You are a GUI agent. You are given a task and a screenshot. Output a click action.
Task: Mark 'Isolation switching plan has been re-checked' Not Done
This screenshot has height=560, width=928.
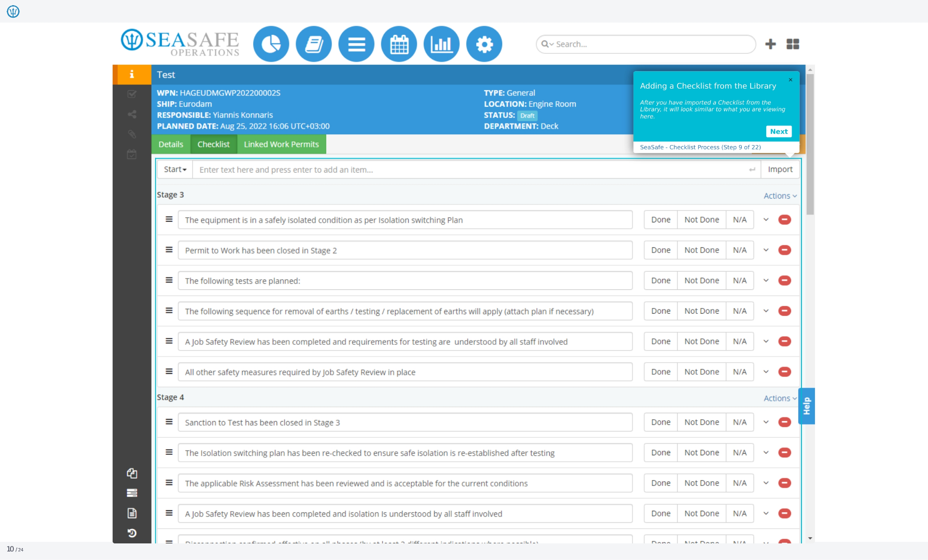[x=701, y=453]
